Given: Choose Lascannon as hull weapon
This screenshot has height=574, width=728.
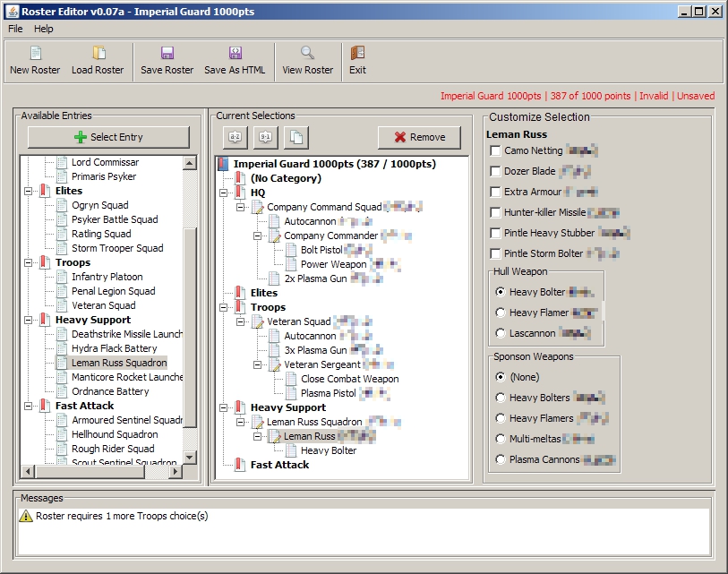Looking at the screenshot, I should [500, 333].
